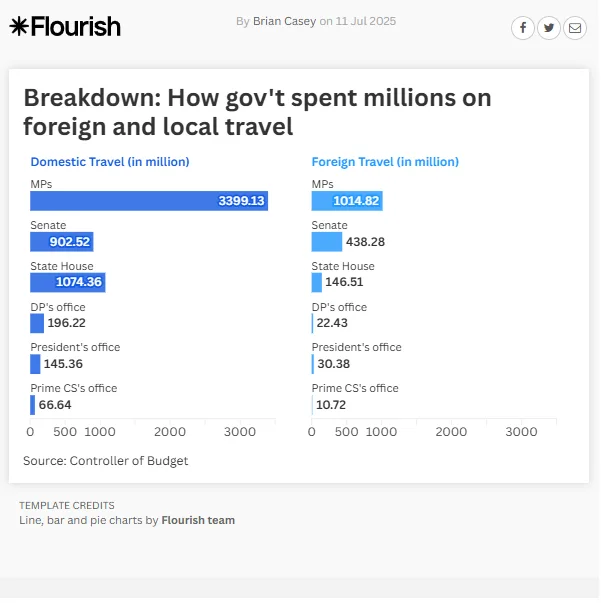Click the chart title text

(x=257, y=112)
